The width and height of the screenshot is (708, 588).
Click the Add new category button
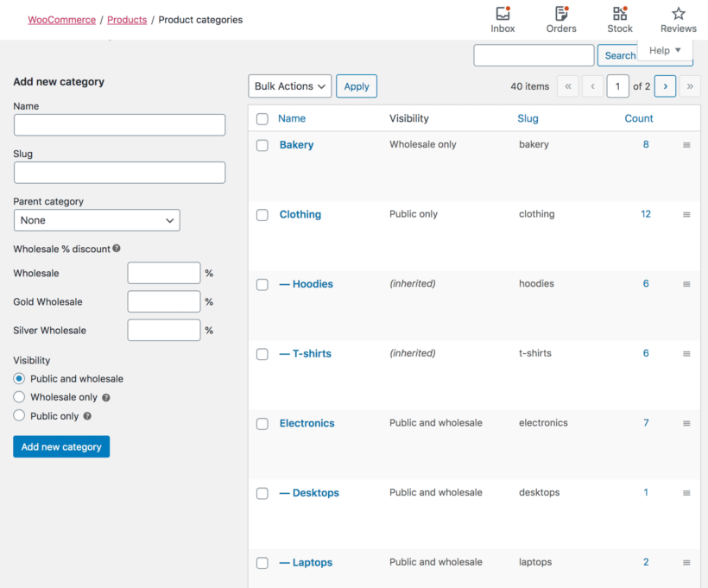pos(60,446)
